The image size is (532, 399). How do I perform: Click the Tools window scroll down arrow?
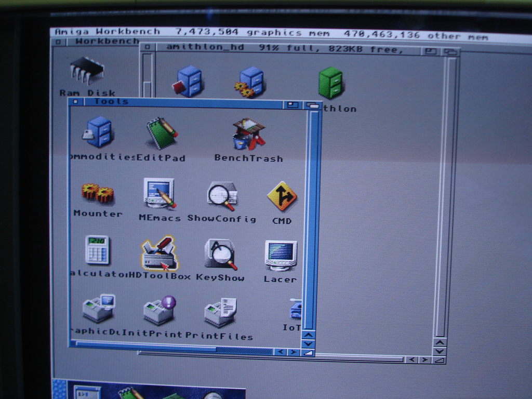click(308, 344)
